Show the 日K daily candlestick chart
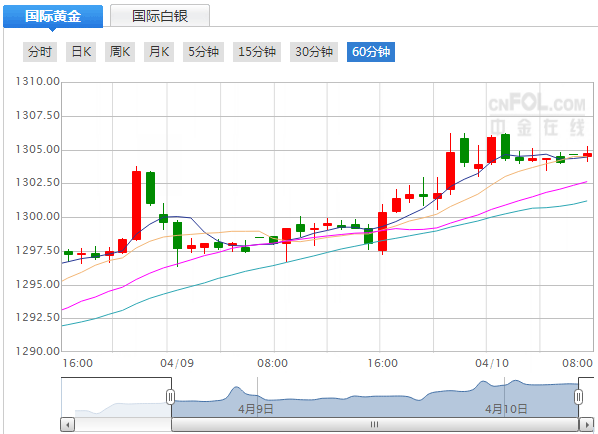Screen dimensions: 598x434 tap(81, 51)
